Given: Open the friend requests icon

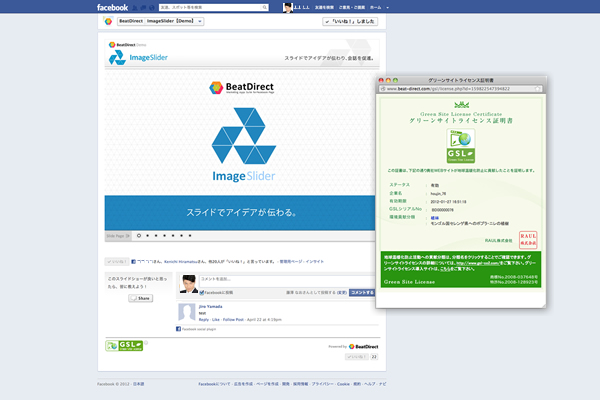Looking at the screenshot, I should click(133, 7).
